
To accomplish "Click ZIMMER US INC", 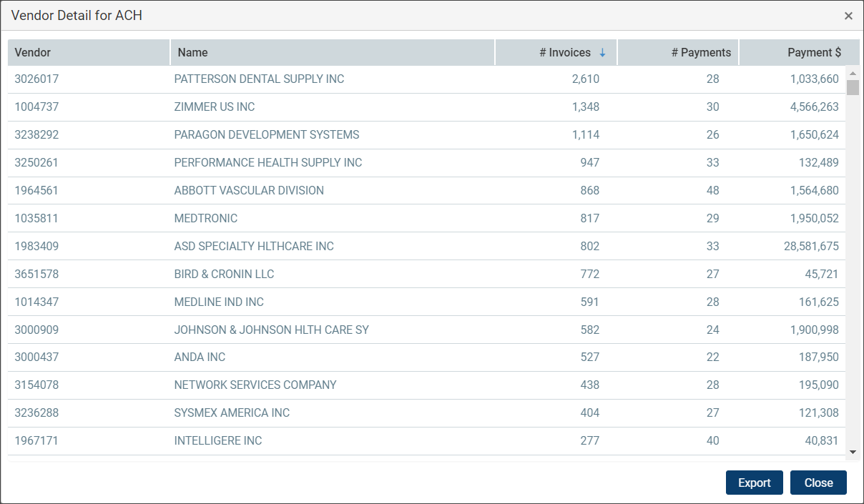I will click(215, 107).
